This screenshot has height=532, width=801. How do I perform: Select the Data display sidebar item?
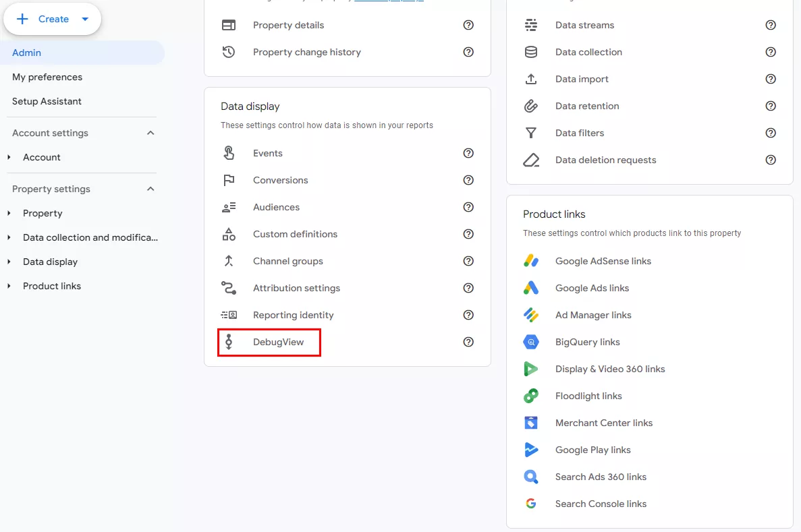50,262
